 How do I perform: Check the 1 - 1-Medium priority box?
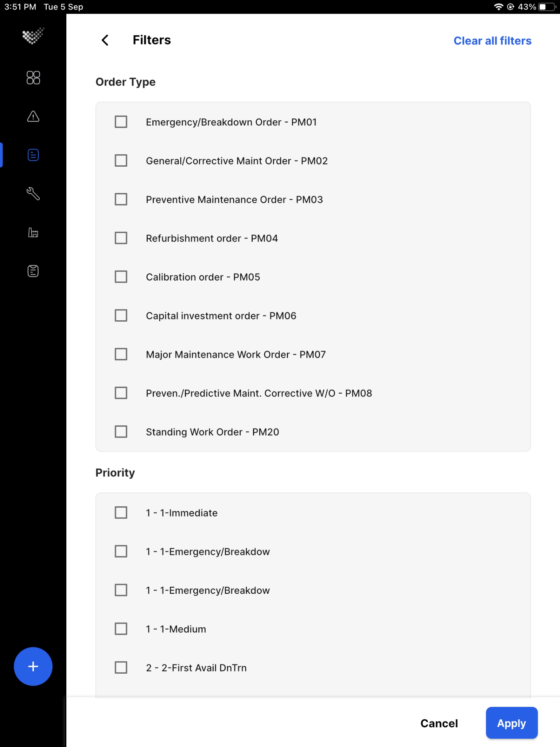(x=121, y=629)
